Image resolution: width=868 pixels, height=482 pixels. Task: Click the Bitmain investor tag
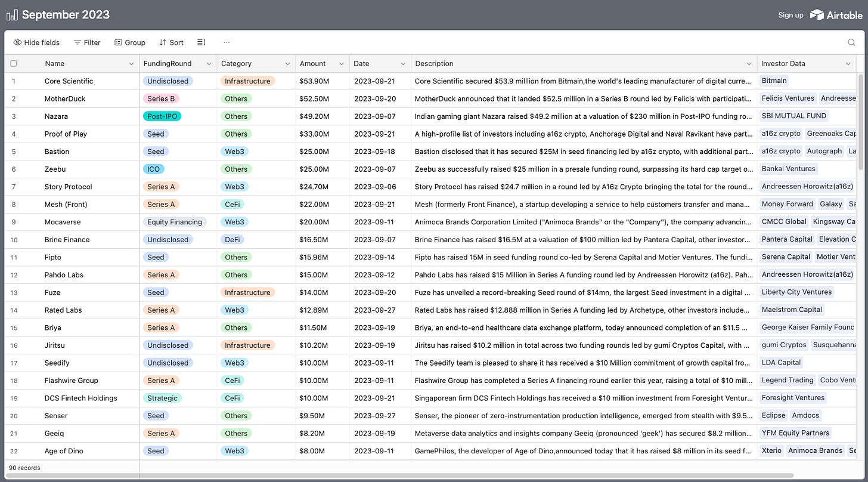point(774,81)
